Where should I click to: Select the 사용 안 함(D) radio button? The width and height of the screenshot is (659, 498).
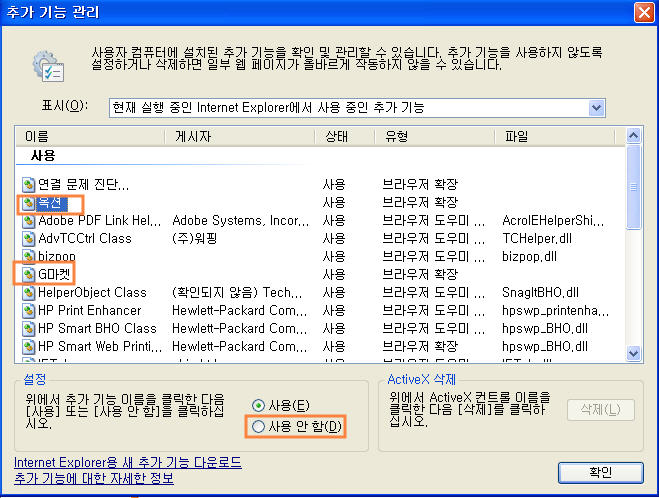click(x=258, y=427)
